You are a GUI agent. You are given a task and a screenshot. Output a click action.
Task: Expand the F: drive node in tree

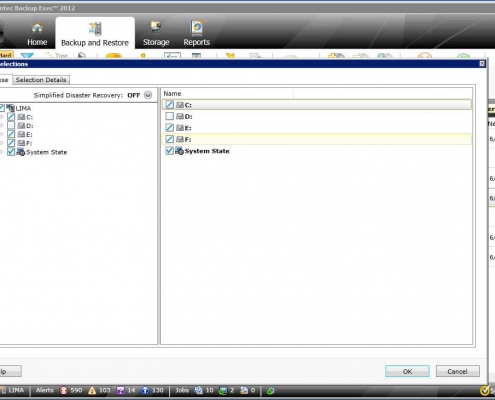click(x=2, y=143)
